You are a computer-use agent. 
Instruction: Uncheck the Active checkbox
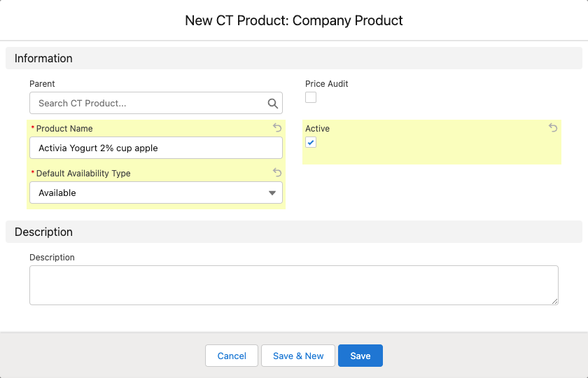(x=311, y=143)
